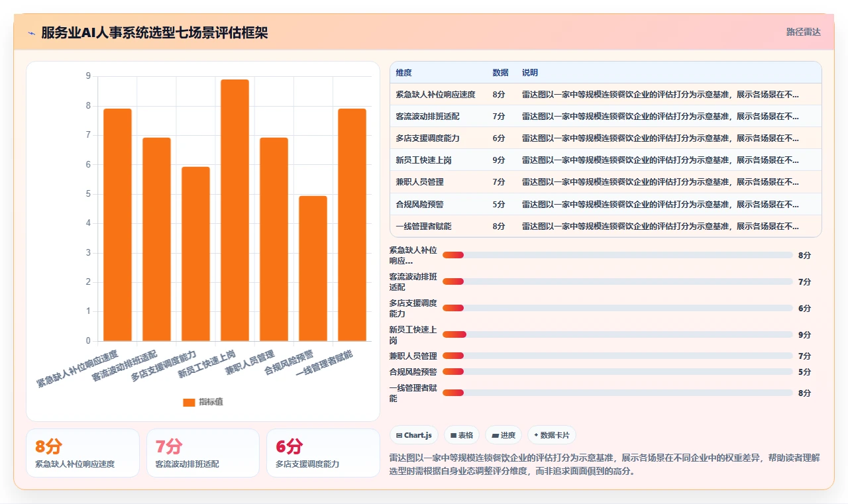This screenshot has height=504, width=848.
Task: Click the 新员工快速上岗 progress bar
Action: pyautogui.click(x=617, y=334)
